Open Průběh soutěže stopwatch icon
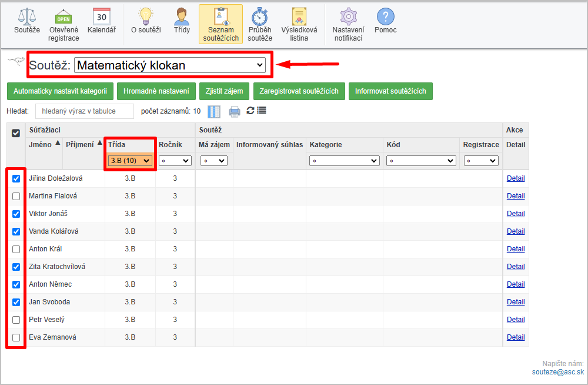 [259, 16]
